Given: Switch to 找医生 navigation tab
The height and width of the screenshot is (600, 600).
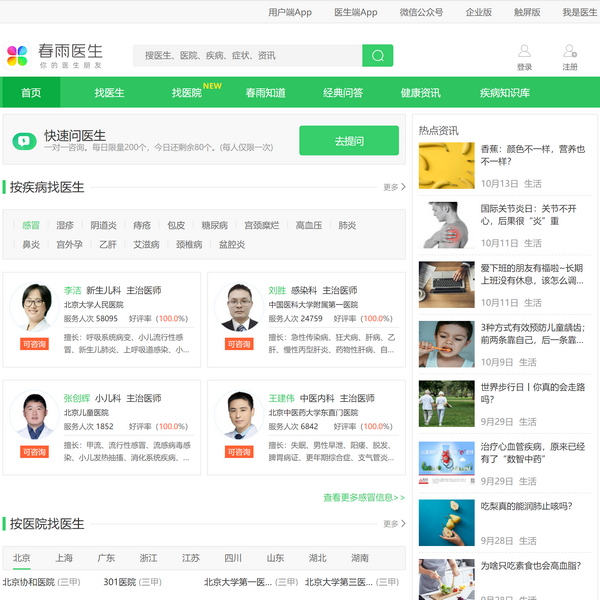Looking at the screenshot, I should pyautogui.click(x=109, y=93).
